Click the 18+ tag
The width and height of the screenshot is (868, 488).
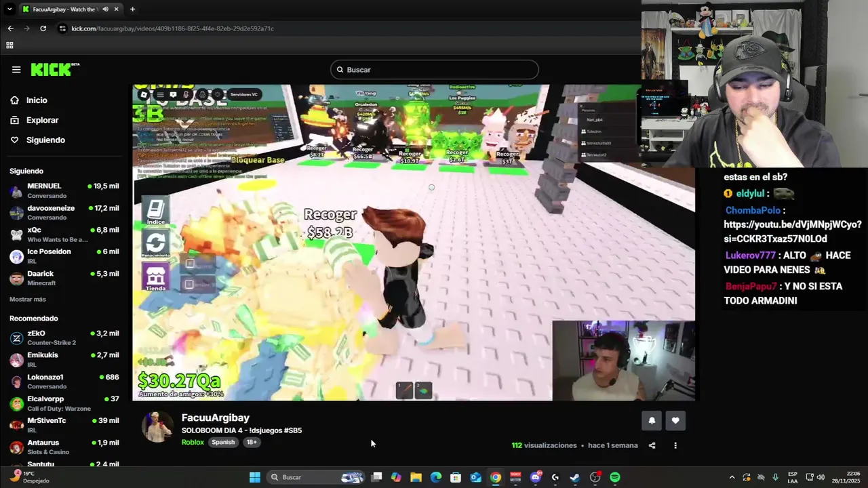click(252, 442)
